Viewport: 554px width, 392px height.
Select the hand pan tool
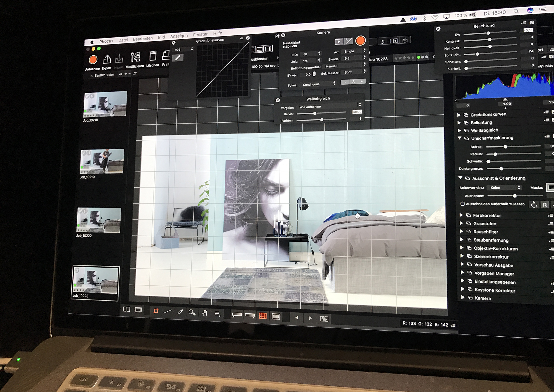(x=205, y=313)
